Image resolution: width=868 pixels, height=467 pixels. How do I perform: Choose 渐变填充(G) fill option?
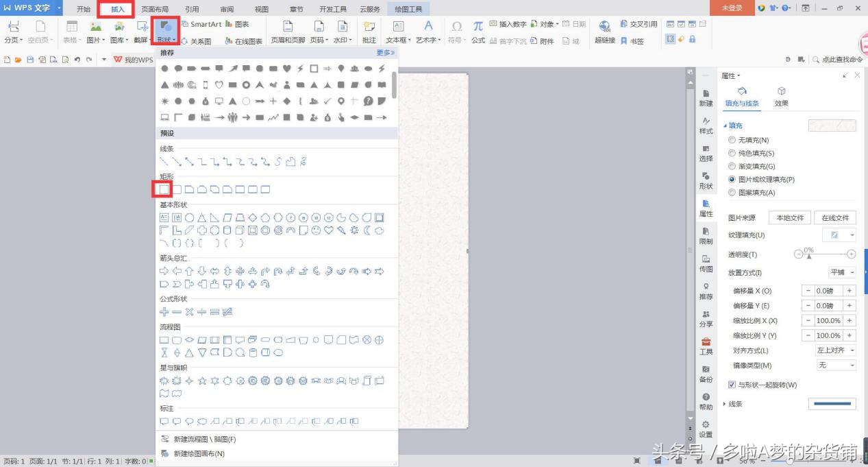(732, 167)
